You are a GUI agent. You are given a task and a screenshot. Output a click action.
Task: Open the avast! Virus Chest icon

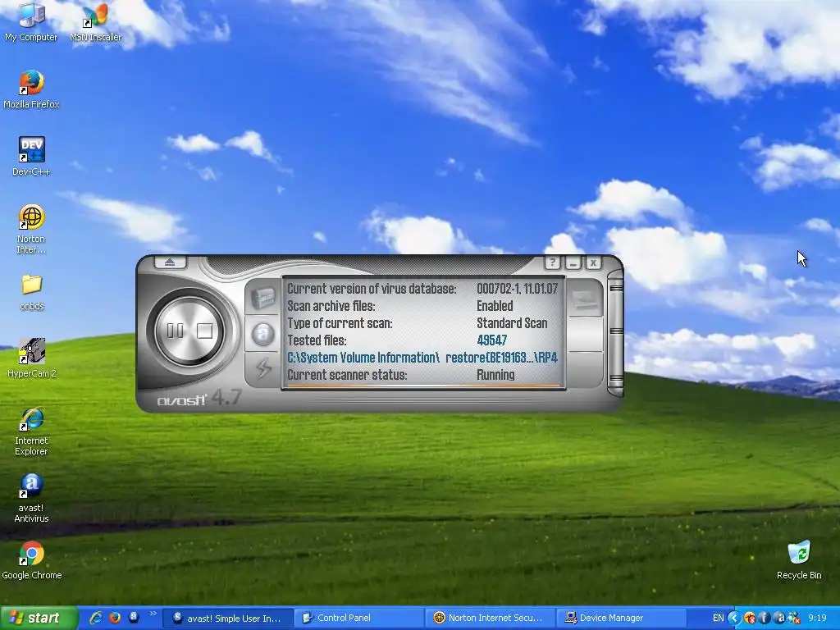(x=262, y=298)
